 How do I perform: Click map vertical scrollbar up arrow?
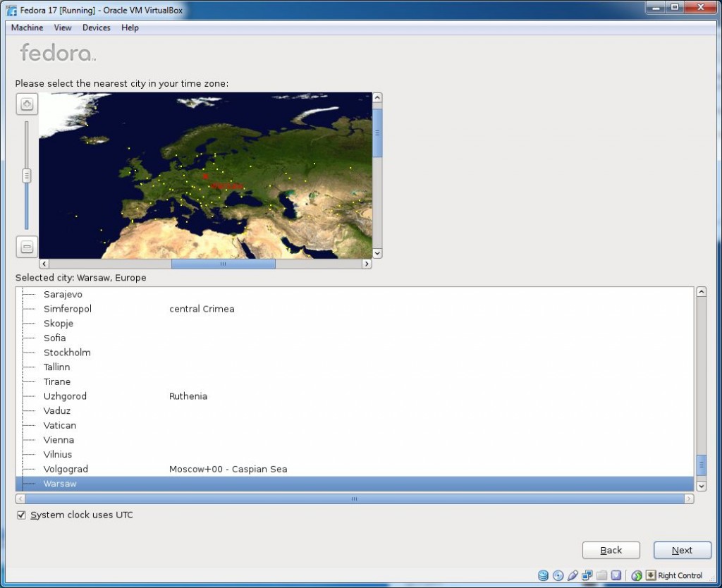[377, 97]
